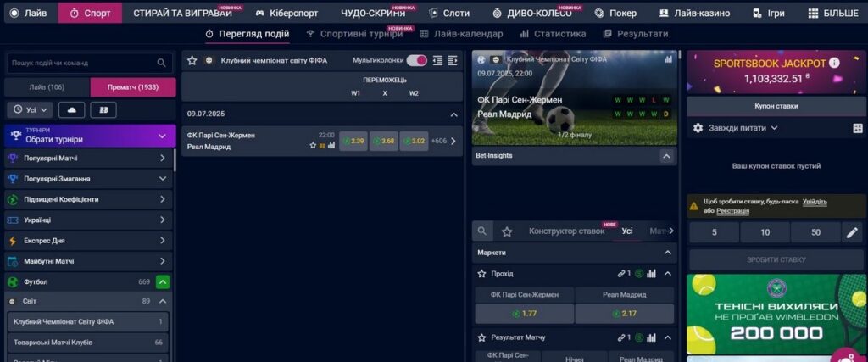The width and height of the screenshot is (868, 362).
Task: Open Клубний Чемпіонат Світу ФІФА league item
Action: point(88,321)
